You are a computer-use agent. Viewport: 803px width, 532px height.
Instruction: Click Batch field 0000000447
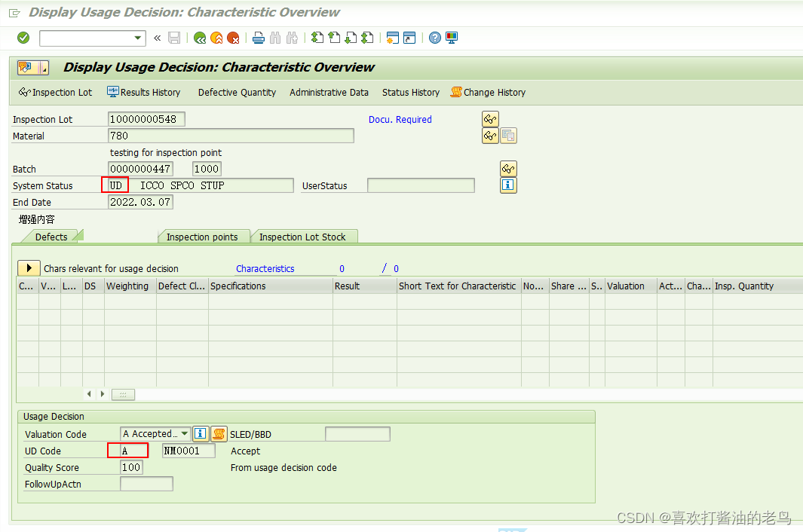(140, 169)
